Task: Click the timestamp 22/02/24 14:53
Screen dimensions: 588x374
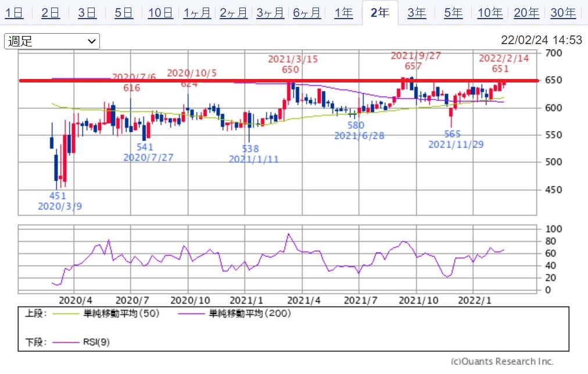Action: coord(542,40)
